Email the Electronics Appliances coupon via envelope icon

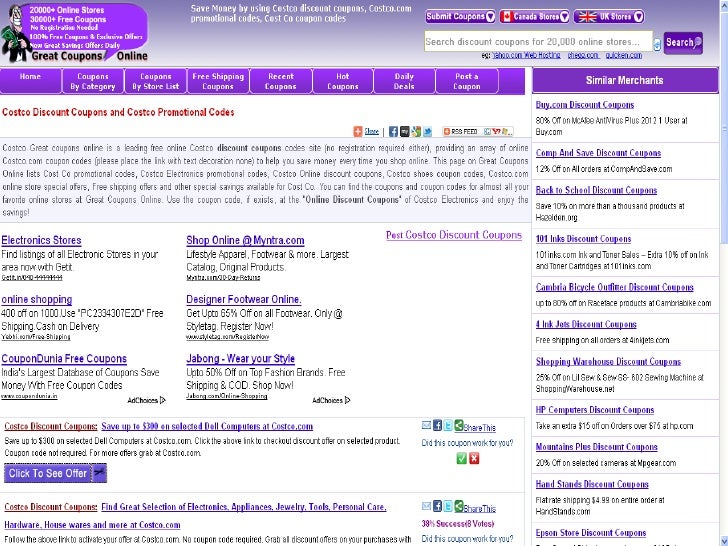(426, 506)
